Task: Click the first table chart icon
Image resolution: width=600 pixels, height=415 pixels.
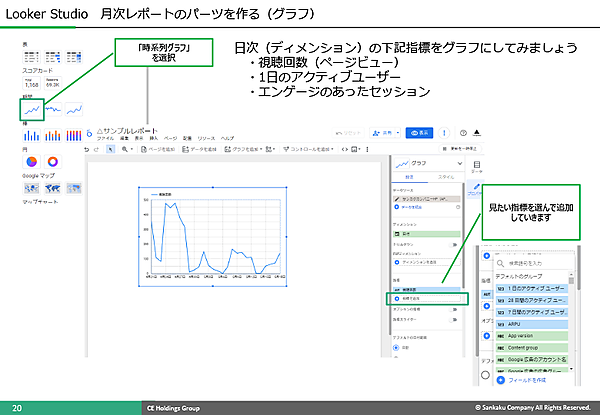Action: pyautogui.click(x=30, y=54)
